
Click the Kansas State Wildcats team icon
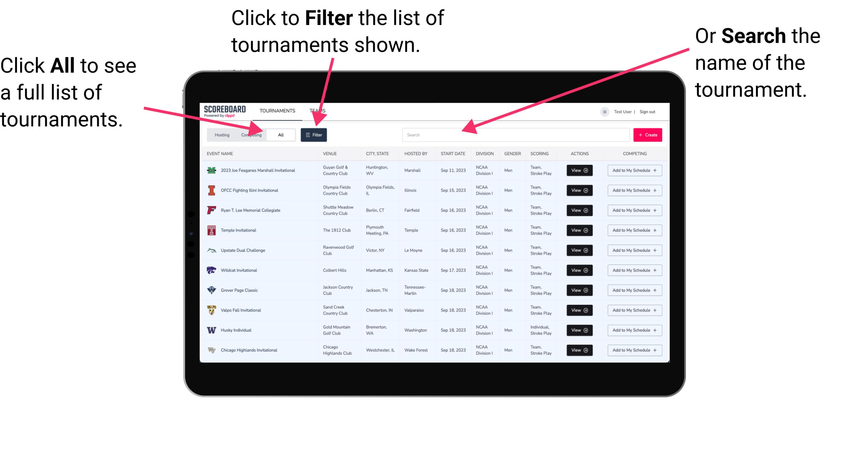(x=211, y=270)
